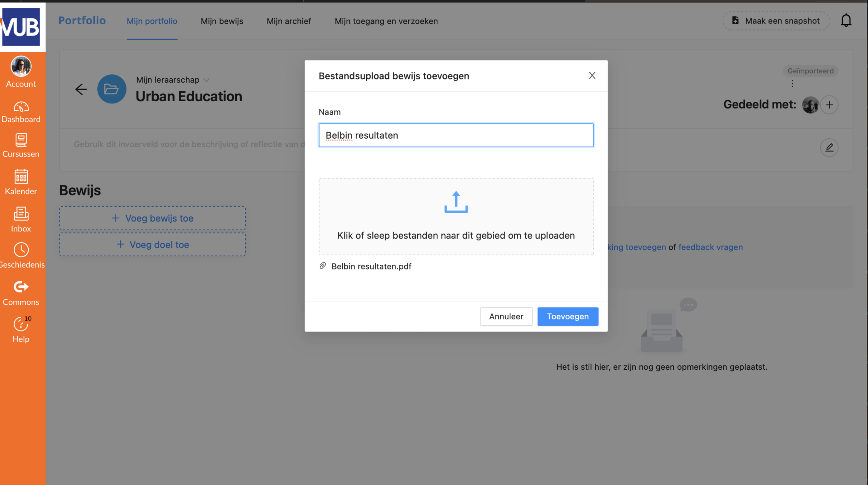This screenshot has height=485, width=868.
Task: Open the Dashboard from the sidebar
Action: click(x=21, y=112)
